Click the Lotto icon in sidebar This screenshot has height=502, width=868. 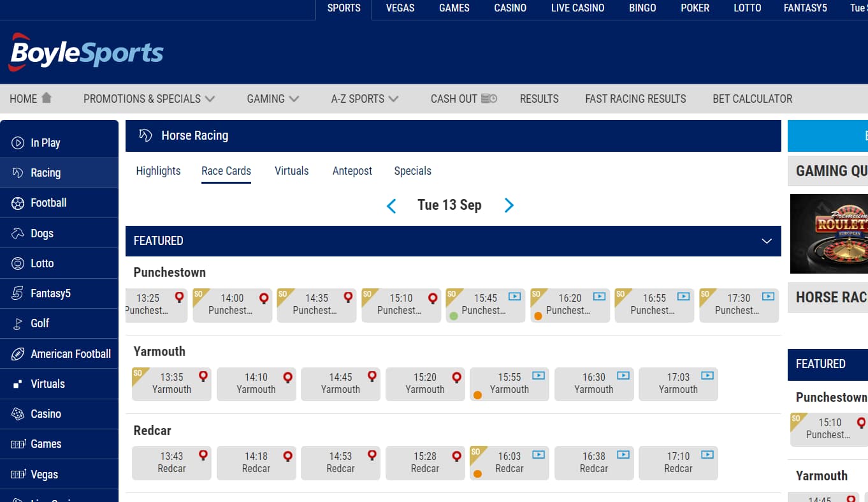pyautogui.click(x=18, y=263)
